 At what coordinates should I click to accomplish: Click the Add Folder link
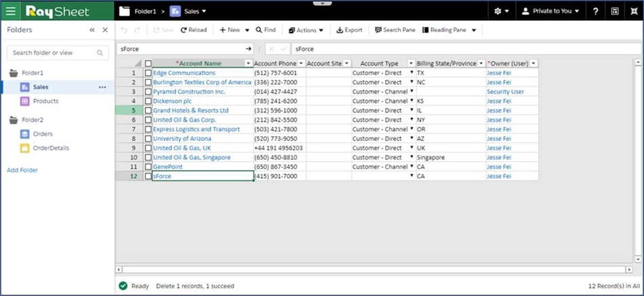click(x=22, y=170)
